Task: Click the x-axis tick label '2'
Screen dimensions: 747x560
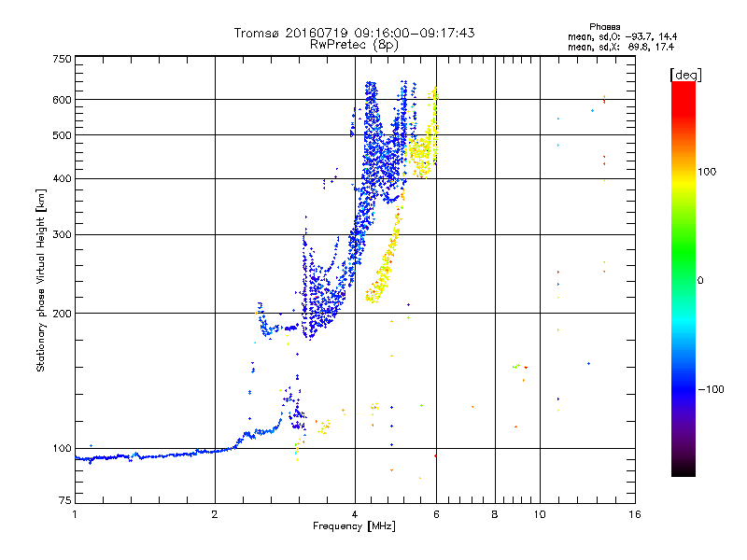Action: pos(215,514)
